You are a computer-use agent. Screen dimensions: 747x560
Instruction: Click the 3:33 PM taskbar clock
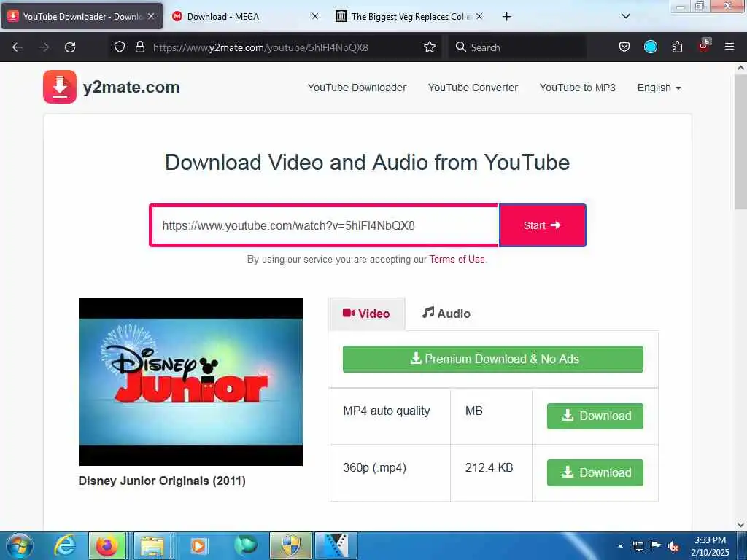pos(710,540)
